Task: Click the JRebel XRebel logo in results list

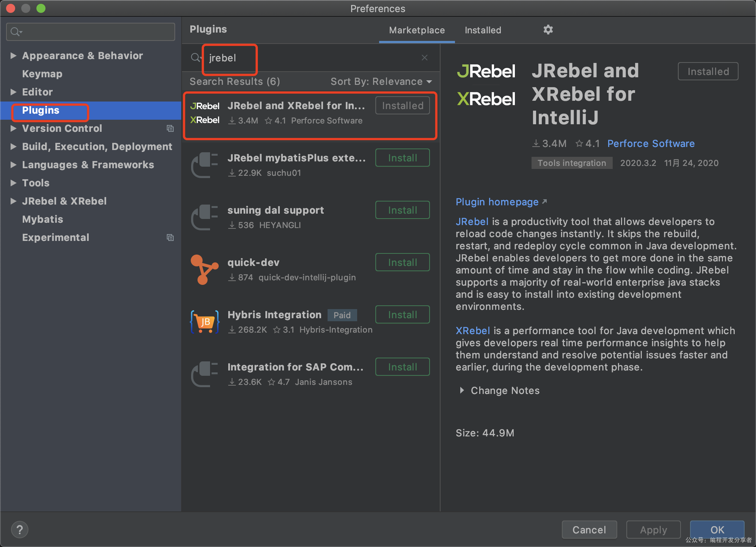Action: [x=205, y=113]
